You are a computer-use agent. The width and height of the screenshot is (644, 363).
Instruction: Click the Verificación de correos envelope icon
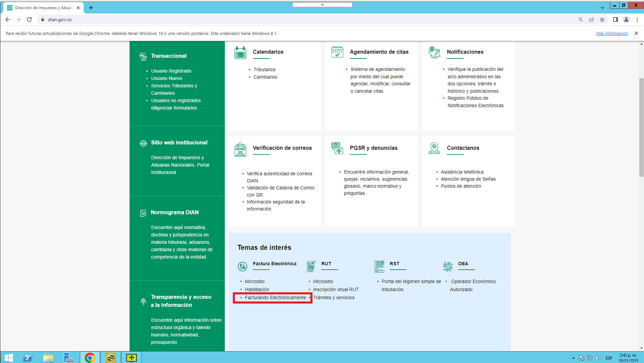240,150
